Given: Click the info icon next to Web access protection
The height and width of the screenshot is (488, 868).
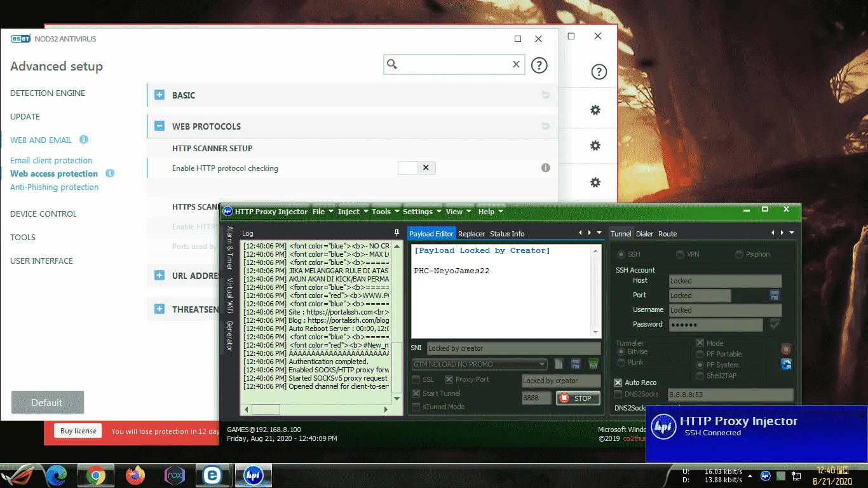Looking at the screenshot, I should click(110, 173).
